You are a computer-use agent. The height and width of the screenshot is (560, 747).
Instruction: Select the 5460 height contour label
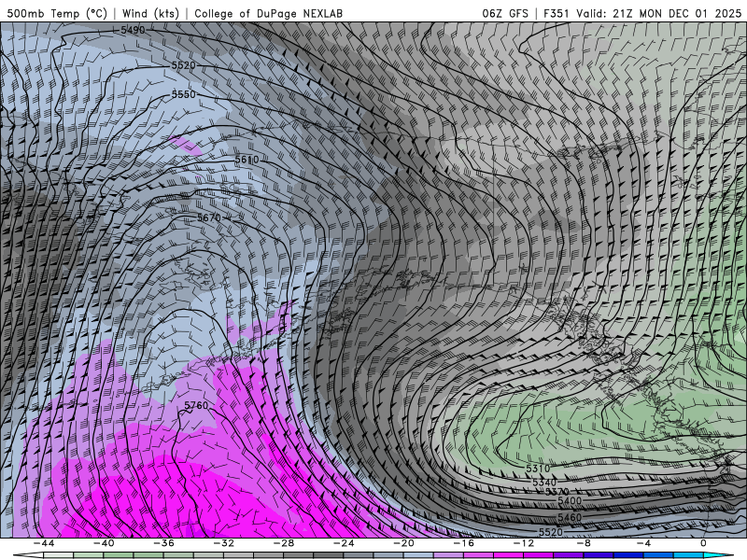[x=570, y=517]
